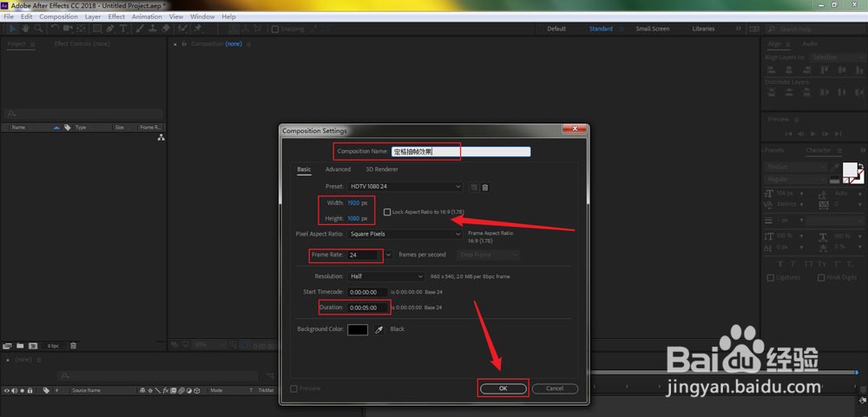Delete selected project items via trash icon

point(73,346)
